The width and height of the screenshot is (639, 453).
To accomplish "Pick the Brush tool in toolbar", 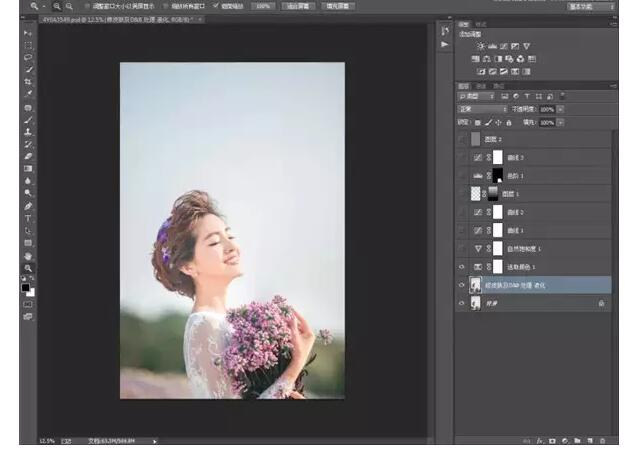I will [x=28, y=119].
